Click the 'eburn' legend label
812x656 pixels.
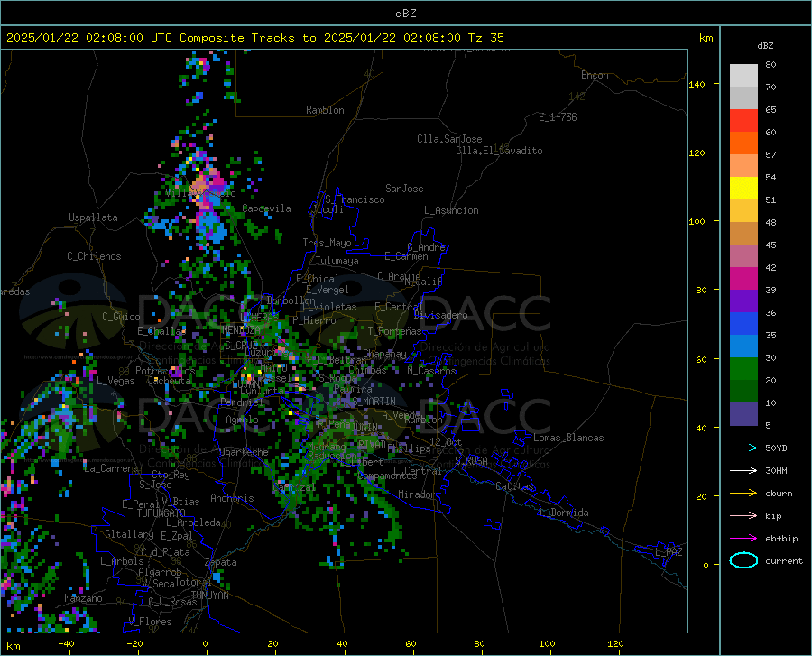[779, 494]
